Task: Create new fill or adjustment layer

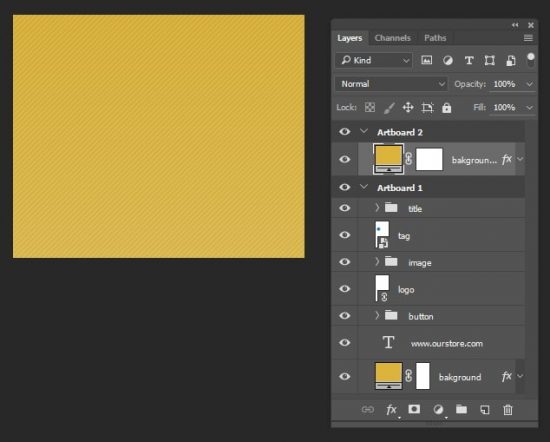Action: tap(438, 409)
